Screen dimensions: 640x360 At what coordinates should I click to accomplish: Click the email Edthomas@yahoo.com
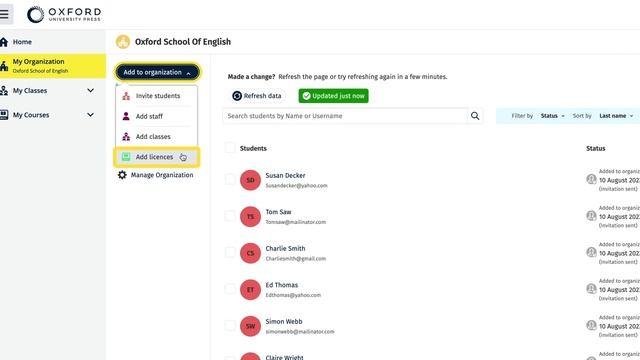click(293, 295)
